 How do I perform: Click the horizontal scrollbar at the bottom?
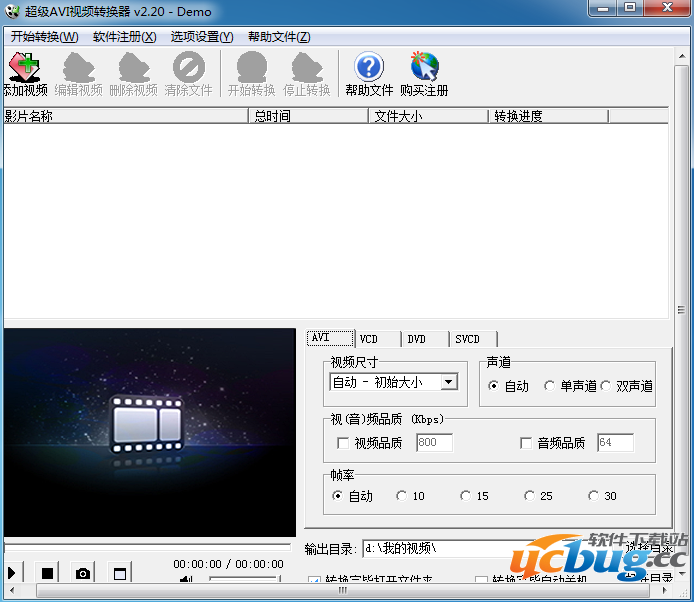[342, 591]
